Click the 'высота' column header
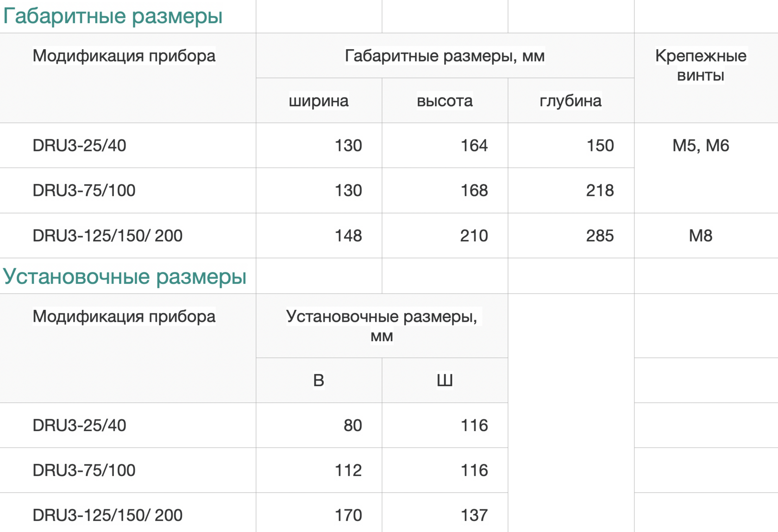This screenshot has height=532, width=778. pyautogui.click(x=445, y=100)
